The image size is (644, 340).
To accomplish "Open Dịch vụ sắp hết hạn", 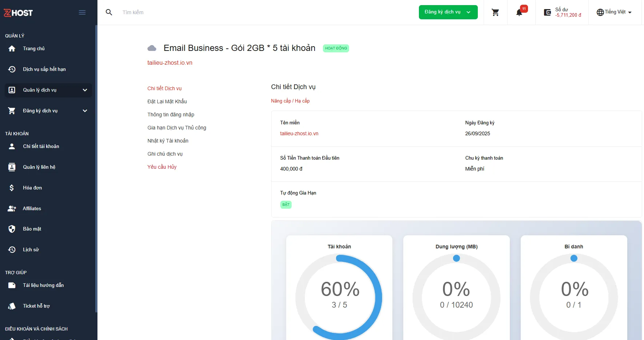I will click(44, 69).
